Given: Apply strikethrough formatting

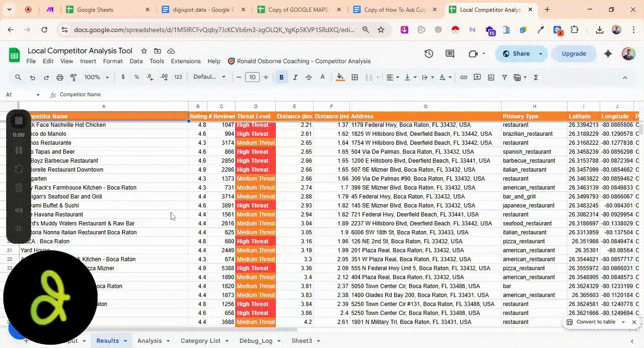Looking at the screenshot, I should click(309, 77).
